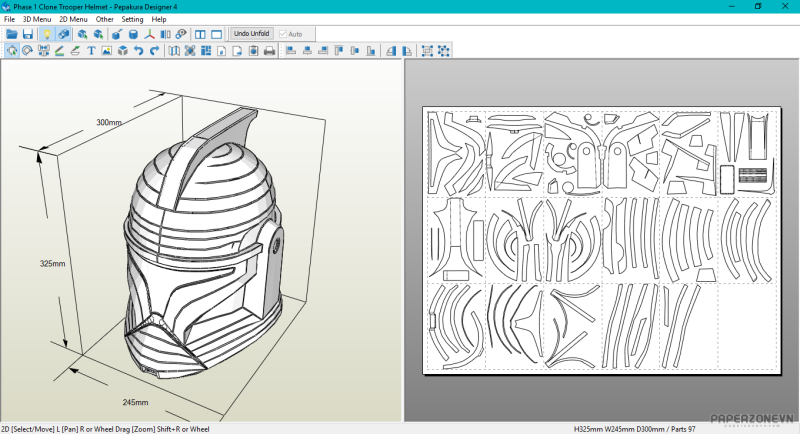The width and height of the screenshot is (800, 434).
Task: Toggle the light bulb lighting icon
Action: coord(46,34)
